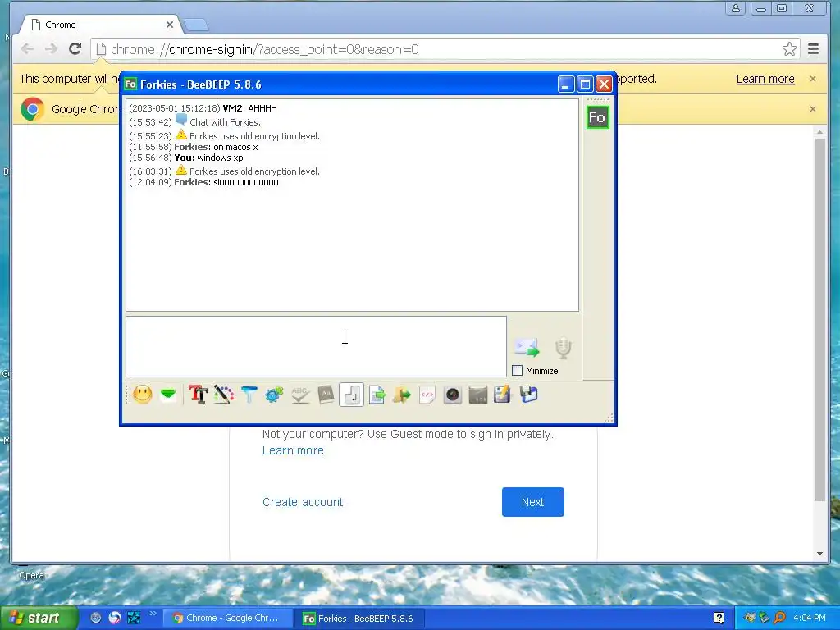The height and width of the screenshot is (630, 840).
Task: Open Learn more link below Guest mode text
Action: (293, 450)
